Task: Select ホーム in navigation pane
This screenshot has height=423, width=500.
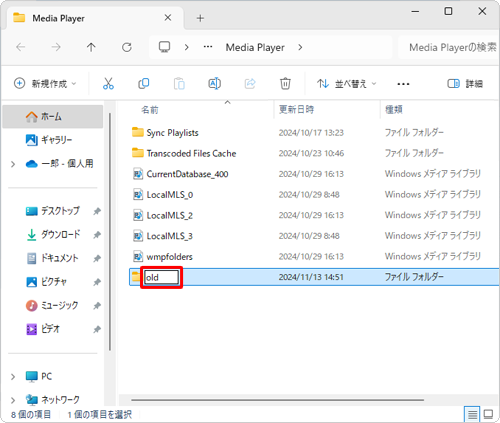Action: (53, 117)
